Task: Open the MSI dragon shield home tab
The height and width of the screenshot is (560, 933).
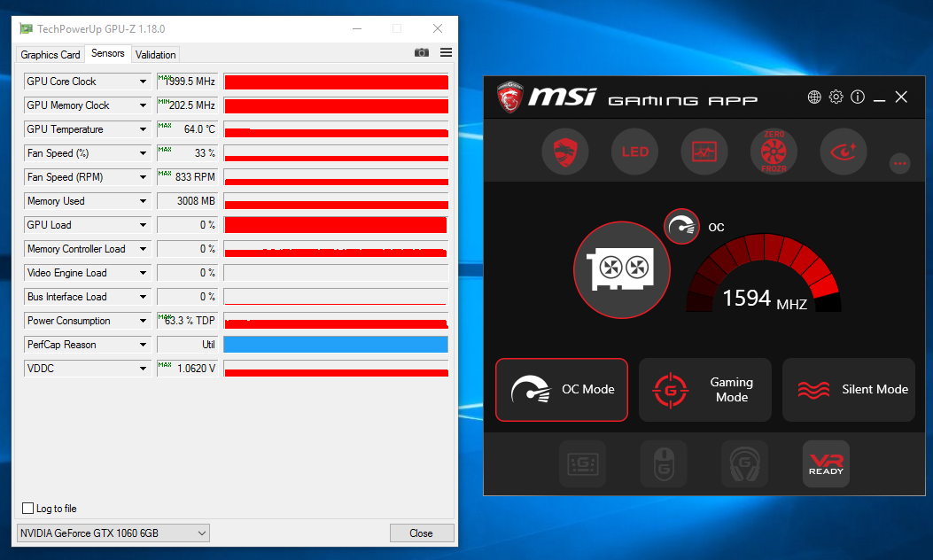Action: (564, 152)
